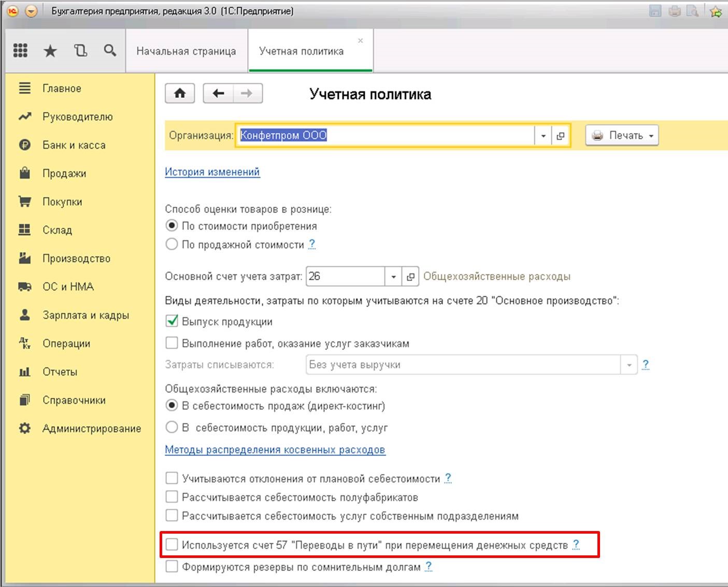Image resolution: width=728 pixels, height=587 pixels.
Task: Open 'Методы распределения косвенных расходов' link
Action: [x=275, y=450]
